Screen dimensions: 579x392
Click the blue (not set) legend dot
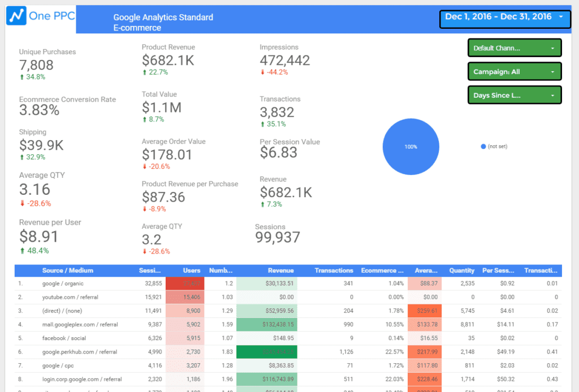483,147
